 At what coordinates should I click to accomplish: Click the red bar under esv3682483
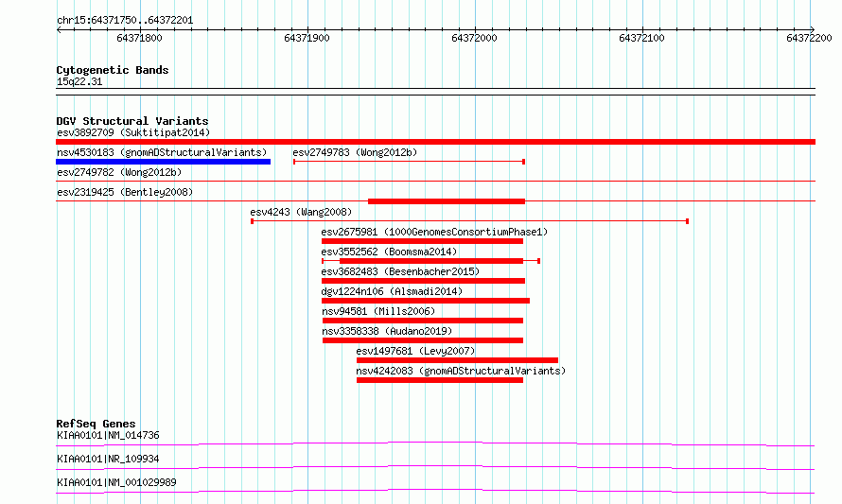pos(423,281)
